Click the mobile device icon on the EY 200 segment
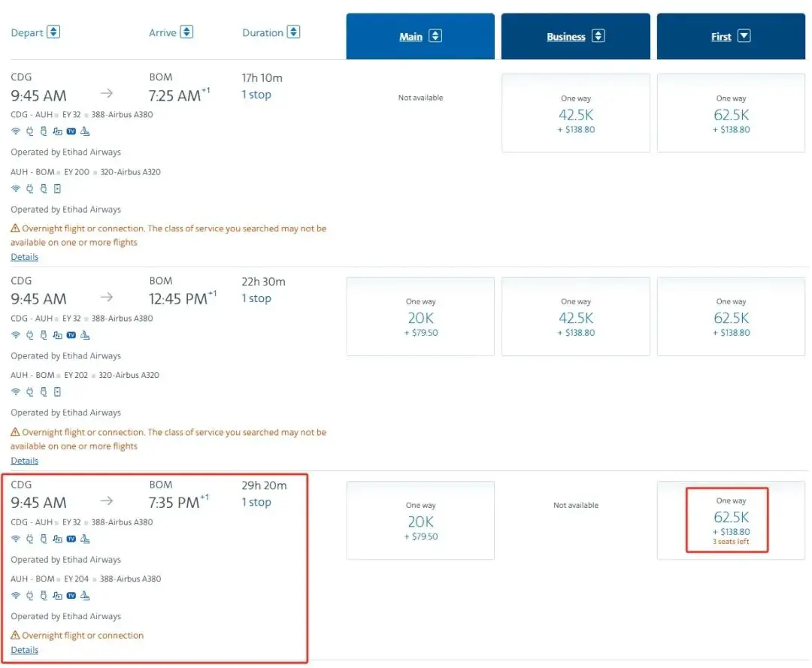The image size is (812, 668). 57,189
